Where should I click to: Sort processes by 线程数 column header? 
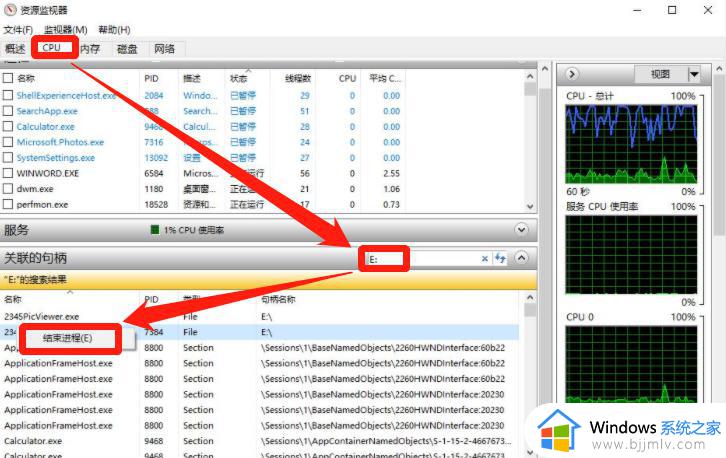pyautogui.click(x=298, y=78)
